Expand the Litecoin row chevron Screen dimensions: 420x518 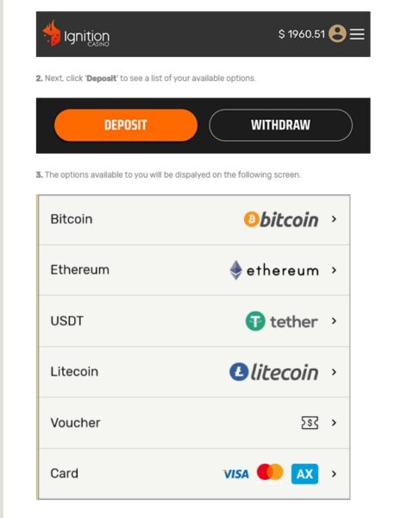coord(334,372)
